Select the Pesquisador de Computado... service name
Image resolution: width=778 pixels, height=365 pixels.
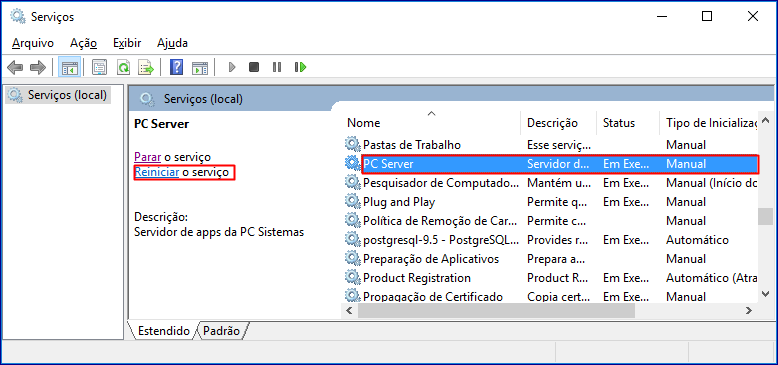click(x=441, y=183)
